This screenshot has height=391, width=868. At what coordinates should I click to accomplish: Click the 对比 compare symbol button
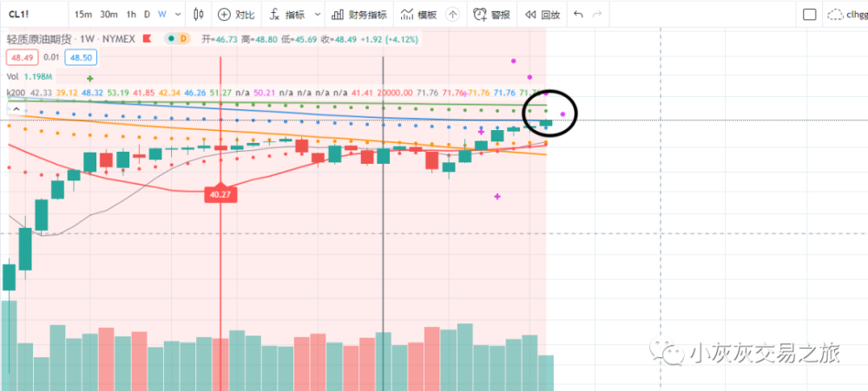[x=236, y=15]
